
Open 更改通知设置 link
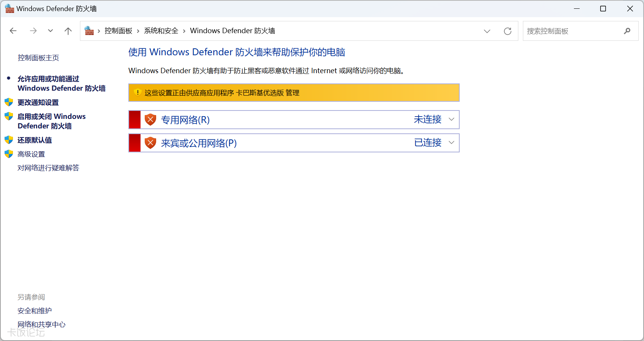pos(38,102)
